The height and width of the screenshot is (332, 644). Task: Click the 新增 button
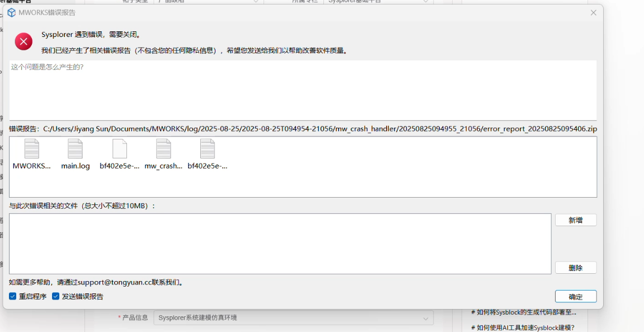(x=575, y=220)
